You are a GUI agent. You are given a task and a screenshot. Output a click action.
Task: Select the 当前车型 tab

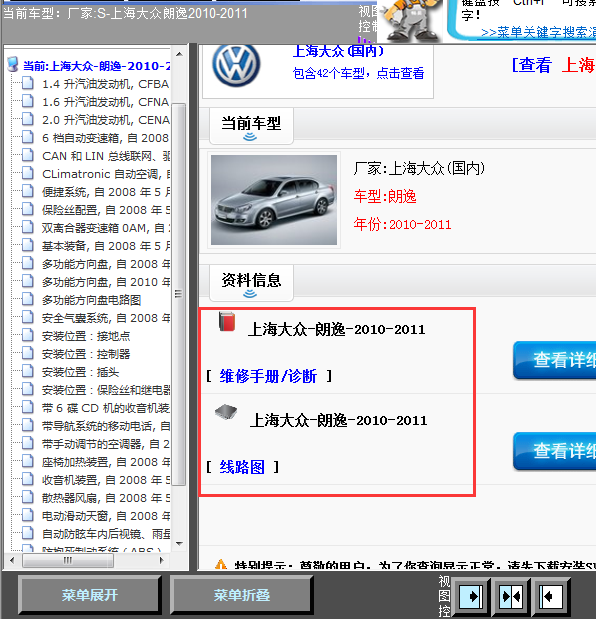(x=251, y=126)
